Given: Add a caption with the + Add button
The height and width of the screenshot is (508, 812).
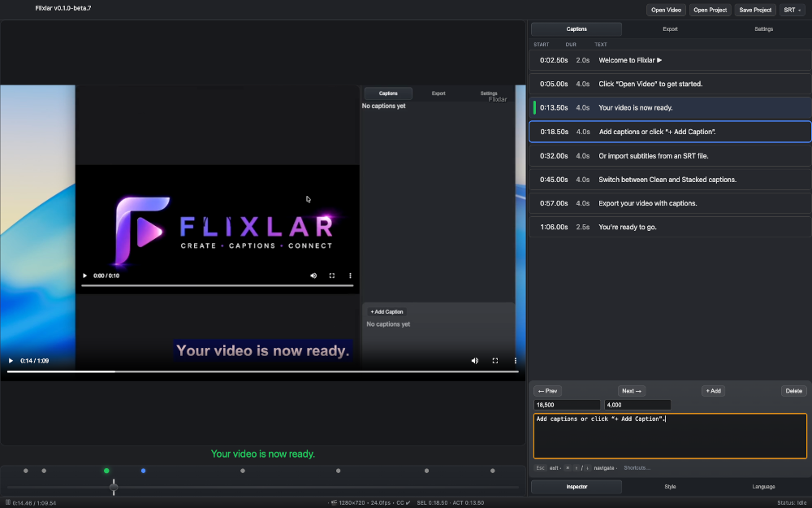Looking at the screenshot, I should coord(713,391).
